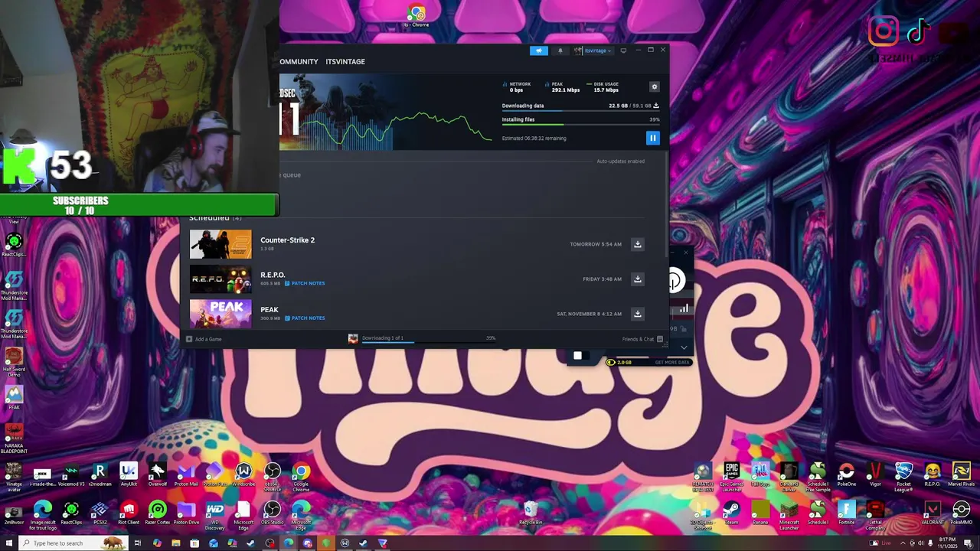Open Google Chrome desktop icon
The height and width of the screenshot is (551, 980).
coord(301,476)
